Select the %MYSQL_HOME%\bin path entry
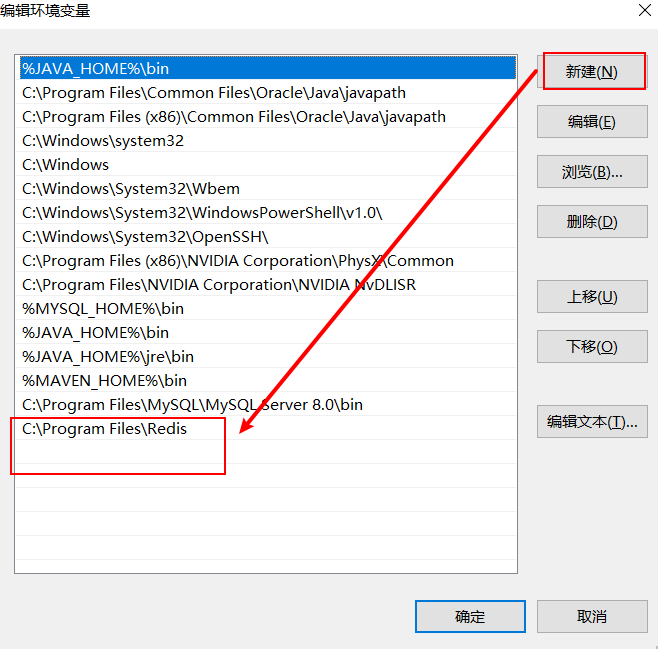The height and width of the screenshot is (649, 658). coord(266,308)
